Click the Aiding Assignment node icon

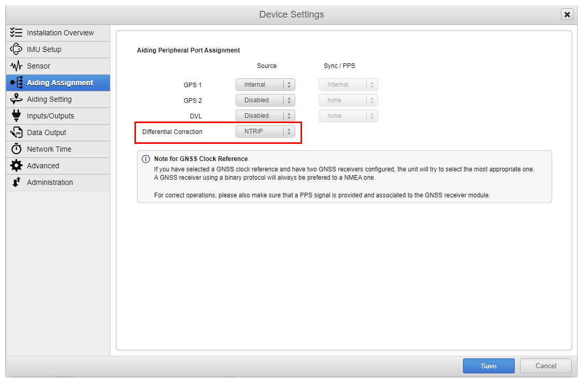click(16, 83)
